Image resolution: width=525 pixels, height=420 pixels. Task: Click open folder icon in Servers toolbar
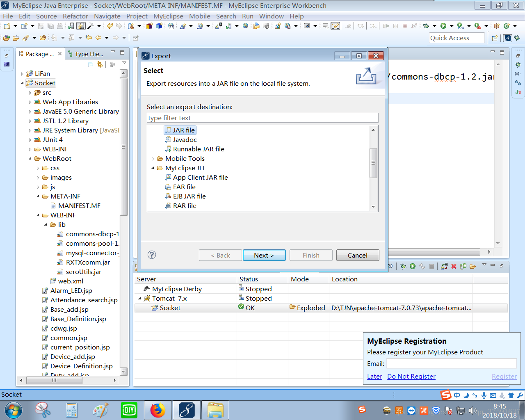472,266
